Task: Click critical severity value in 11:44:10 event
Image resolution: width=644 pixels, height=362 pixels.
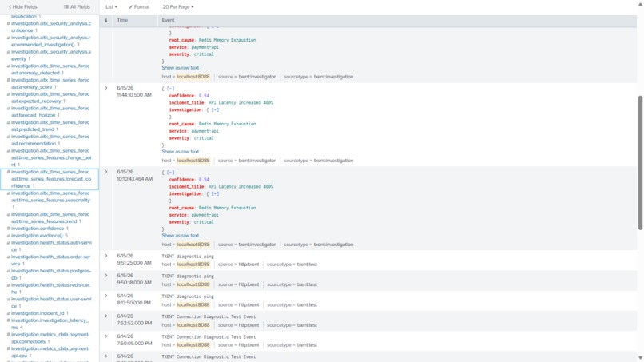Action: coord(204,138)
